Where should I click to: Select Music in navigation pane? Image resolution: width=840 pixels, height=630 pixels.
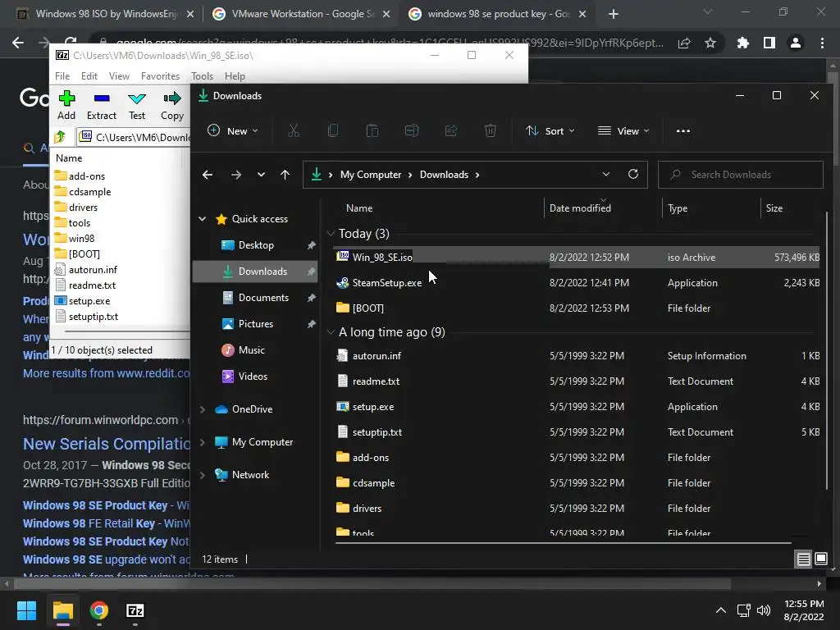tap(255, 349)
